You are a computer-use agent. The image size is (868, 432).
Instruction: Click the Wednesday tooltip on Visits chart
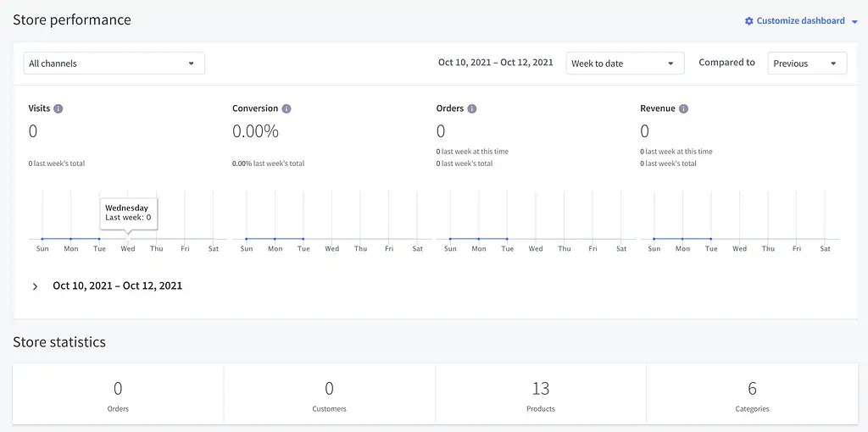point(128,213)
